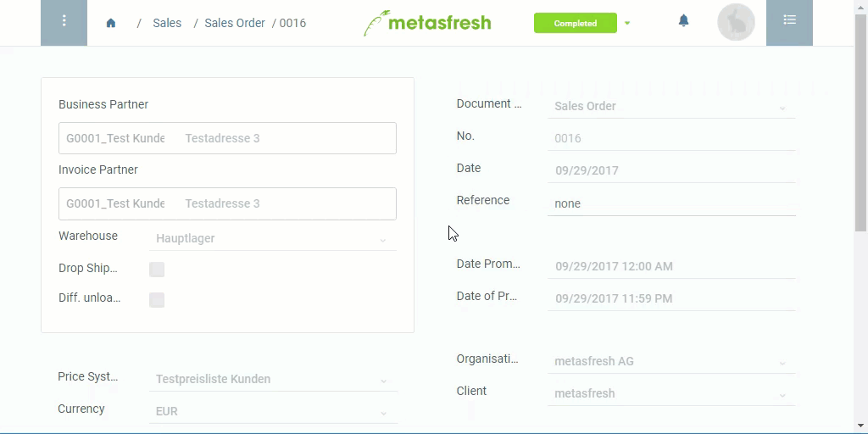Go to the home dashboard icon

coord(111,23)
